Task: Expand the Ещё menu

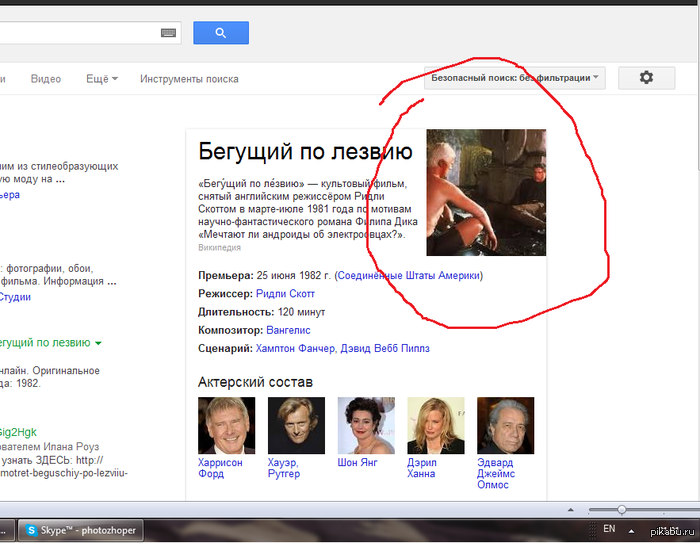Action: click(x=101, y=79)
